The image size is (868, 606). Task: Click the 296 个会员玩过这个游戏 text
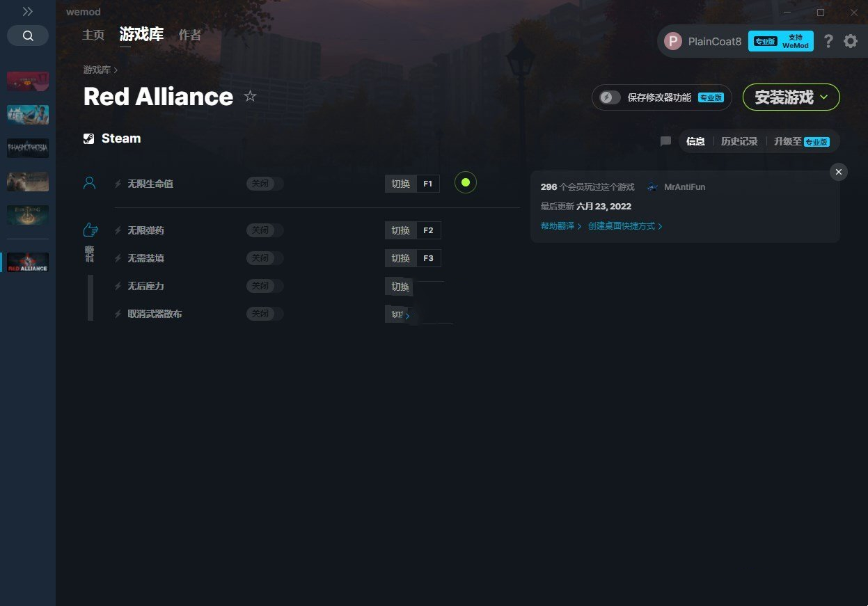click(587, 187)
